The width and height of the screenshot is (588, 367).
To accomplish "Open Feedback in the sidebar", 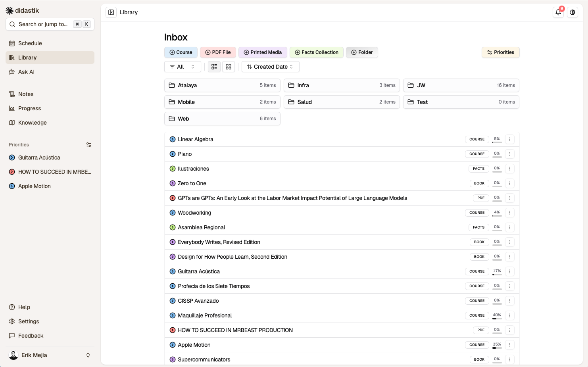I will 50,336.
